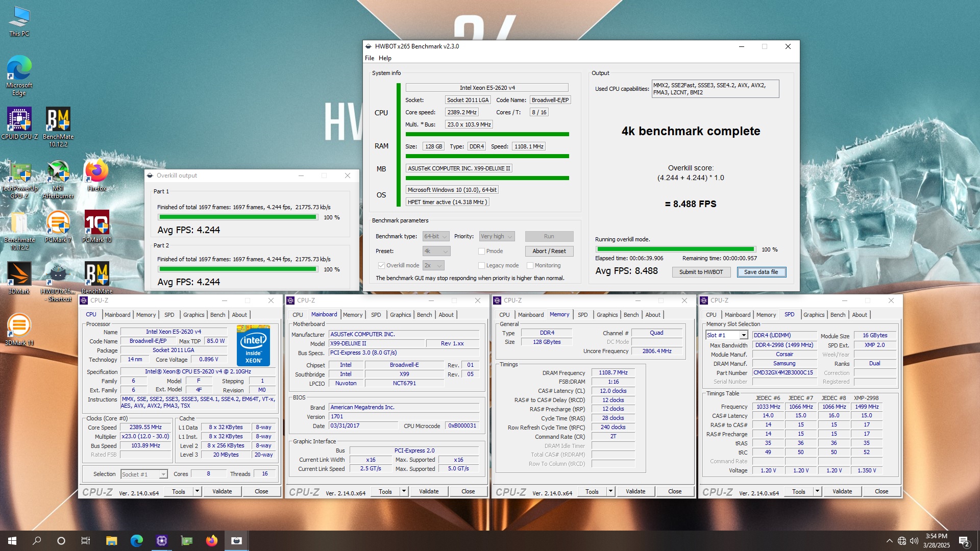Open HWBOTx265 Shortcut on desktop
This screenshot has height=551, width=980.
[58, 282]
